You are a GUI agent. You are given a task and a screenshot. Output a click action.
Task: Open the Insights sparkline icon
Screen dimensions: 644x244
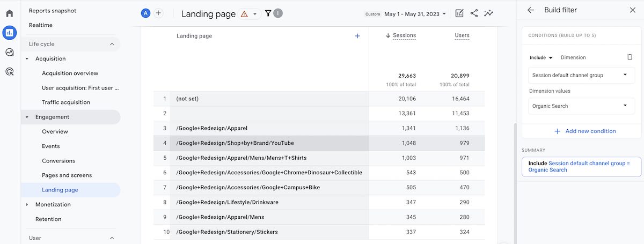click(x=488, y=14)
